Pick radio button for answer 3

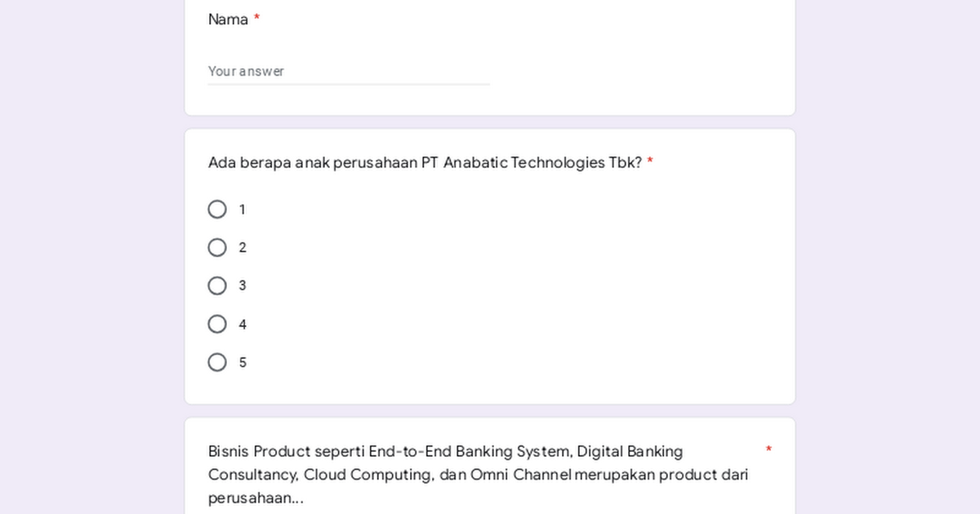217,286
